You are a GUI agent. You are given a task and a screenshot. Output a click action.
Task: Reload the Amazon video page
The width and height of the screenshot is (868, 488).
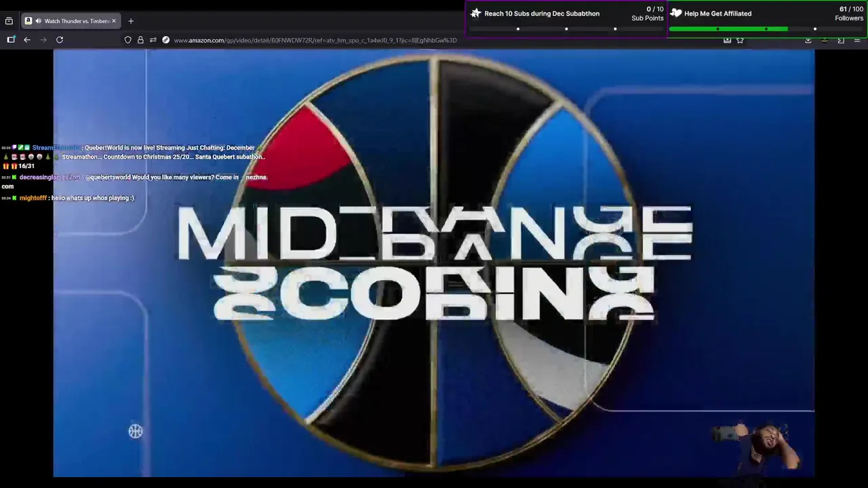pos(60,40)
